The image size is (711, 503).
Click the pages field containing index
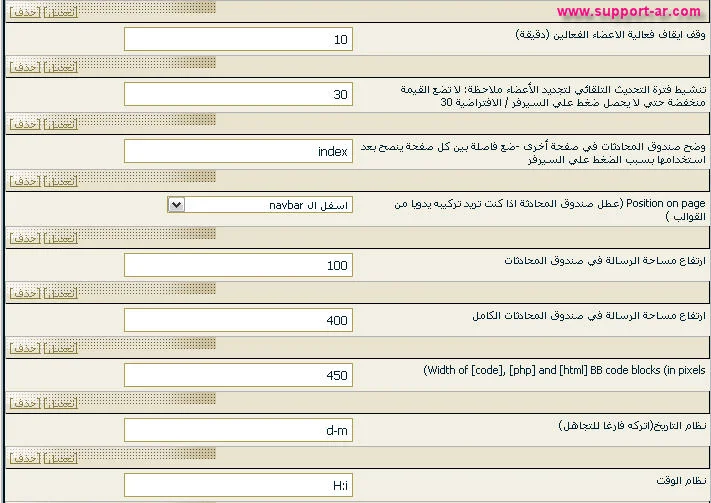coord(238,151)
